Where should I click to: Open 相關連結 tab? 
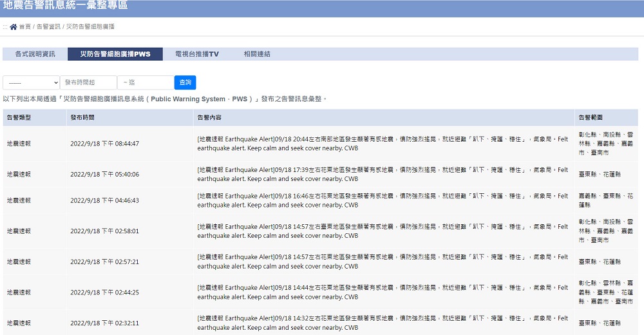coord(257,54)
